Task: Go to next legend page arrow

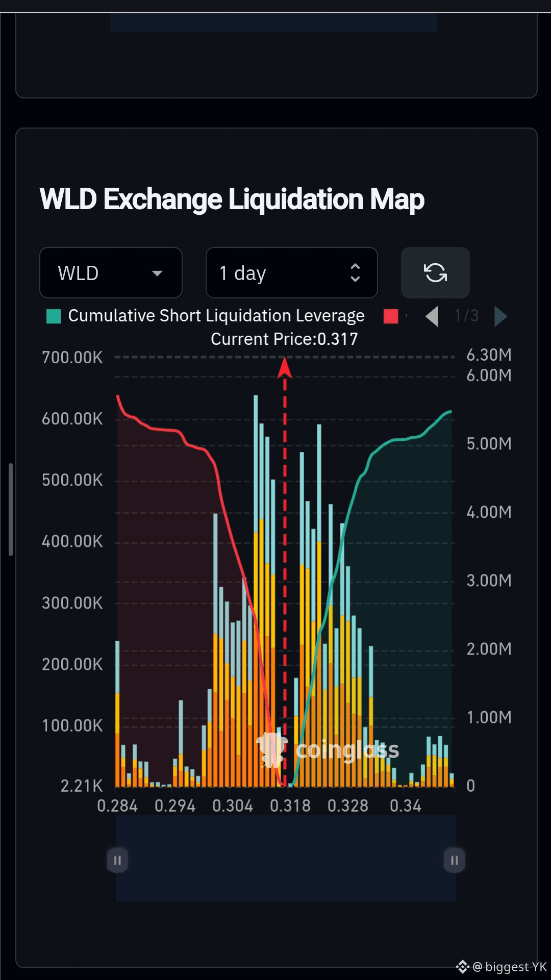Action: (x=501, y=316)
